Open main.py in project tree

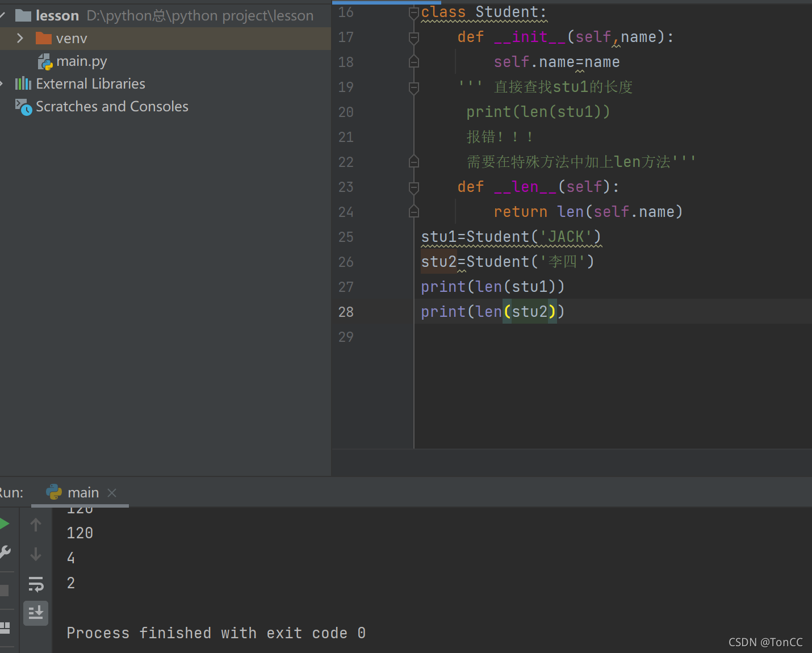pyautogui.click(x=81, y=61)
